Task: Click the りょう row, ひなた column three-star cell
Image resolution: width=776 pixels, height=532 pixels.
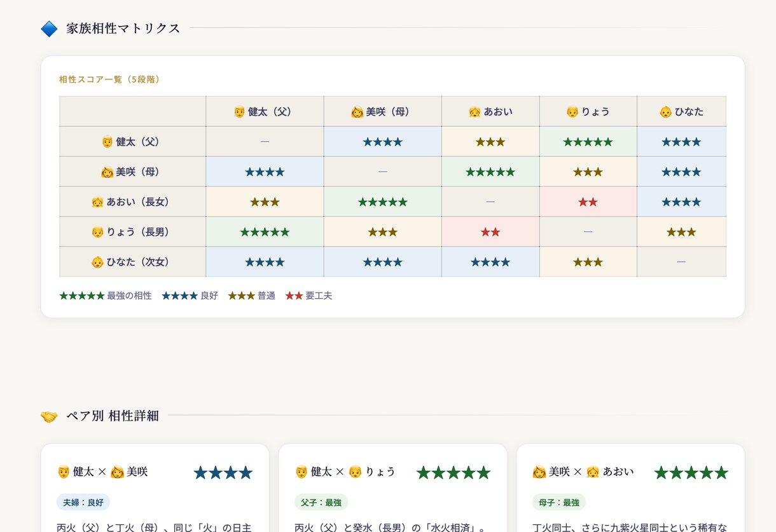Action: click(681, 232)
